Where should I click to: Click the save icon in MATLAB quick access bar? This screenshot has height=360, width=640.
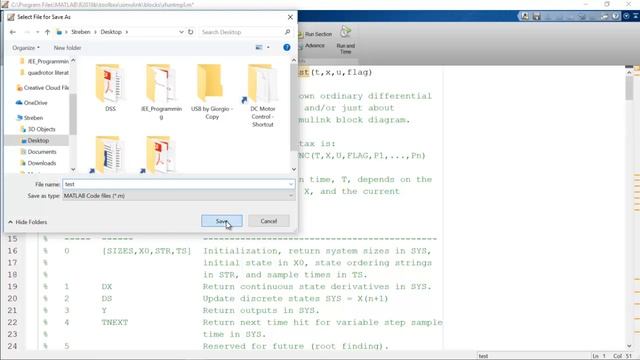[537, 16]
